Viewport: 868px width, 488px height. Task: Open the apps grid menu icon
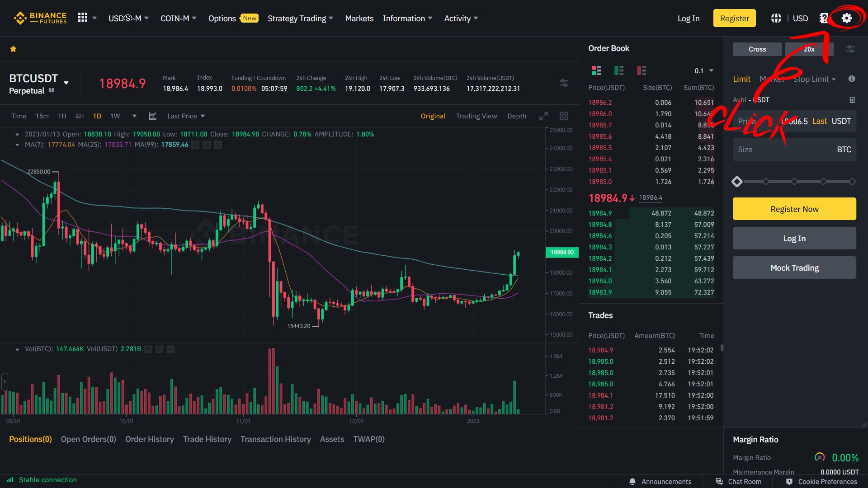click(x=82, y=18)
